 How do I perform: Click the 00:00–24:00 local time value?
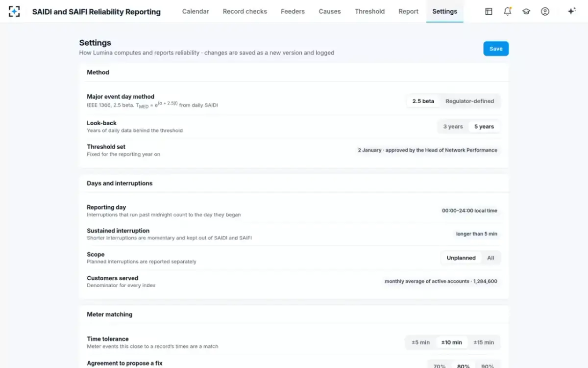(x=469, y=210)
